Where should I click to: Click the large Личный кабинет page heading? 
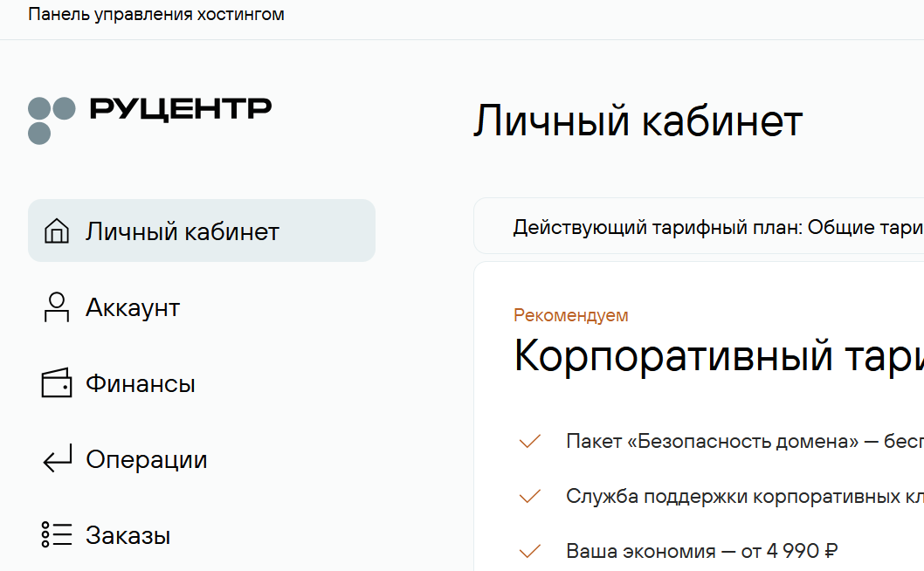pyautogui.click(x=638, y=121)
